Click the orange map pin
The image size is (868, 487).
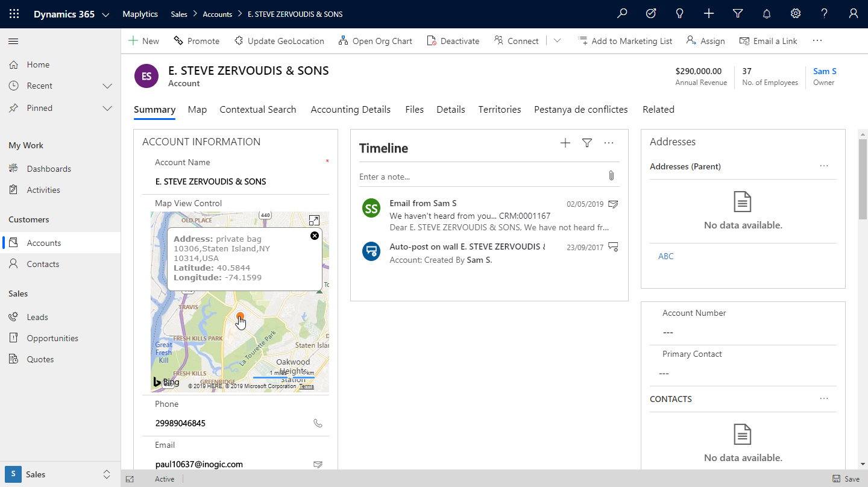pos(241,317)
